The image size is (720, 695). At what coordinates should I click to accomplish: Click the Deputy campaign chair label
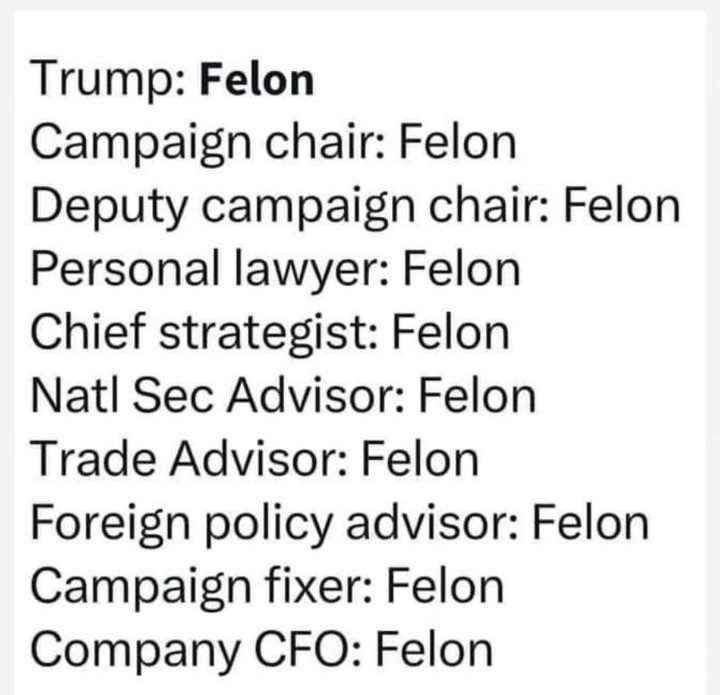coord(290,209)
